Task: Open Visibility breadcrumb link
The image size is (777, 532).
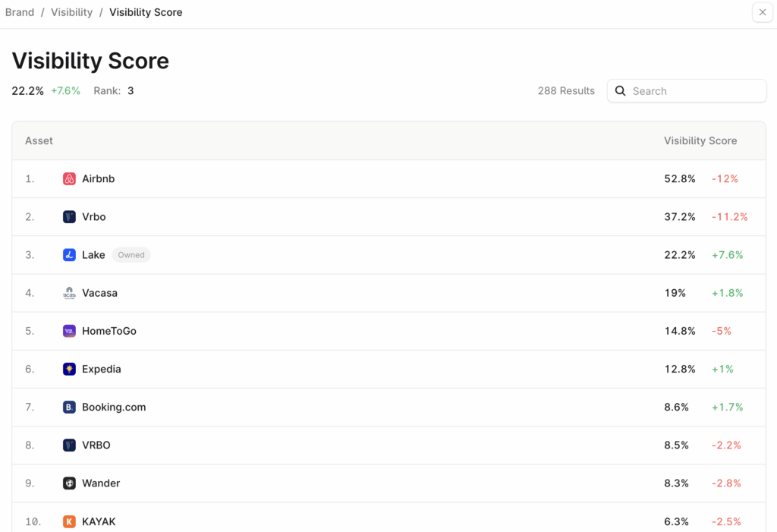Action: pyautogui.click(x=71, y=12)
